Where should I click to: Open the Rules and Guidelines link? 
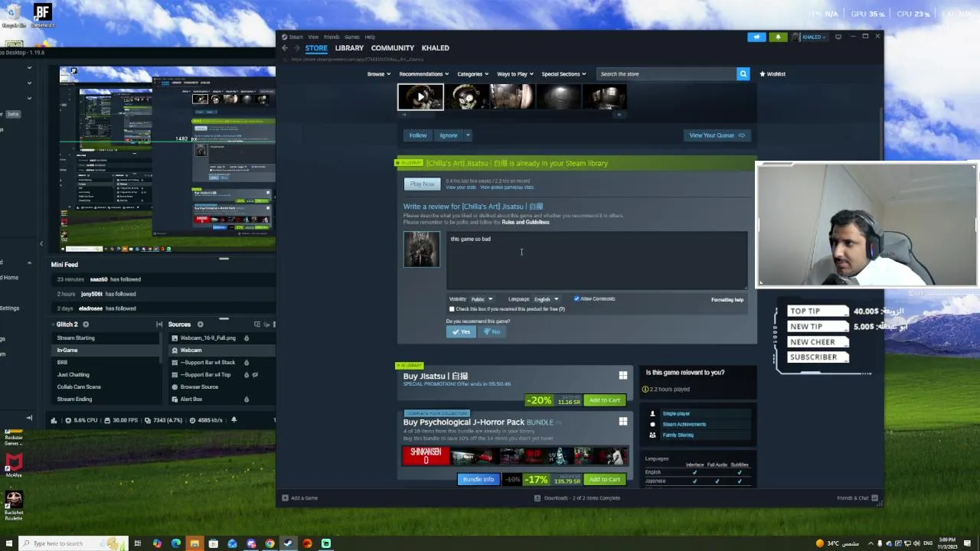coord(525,222)
